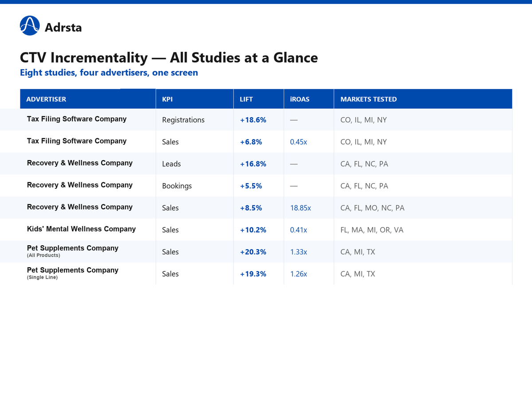
Task: Click Kids' Mental Wellness Company row label
Action: point(82,229)
